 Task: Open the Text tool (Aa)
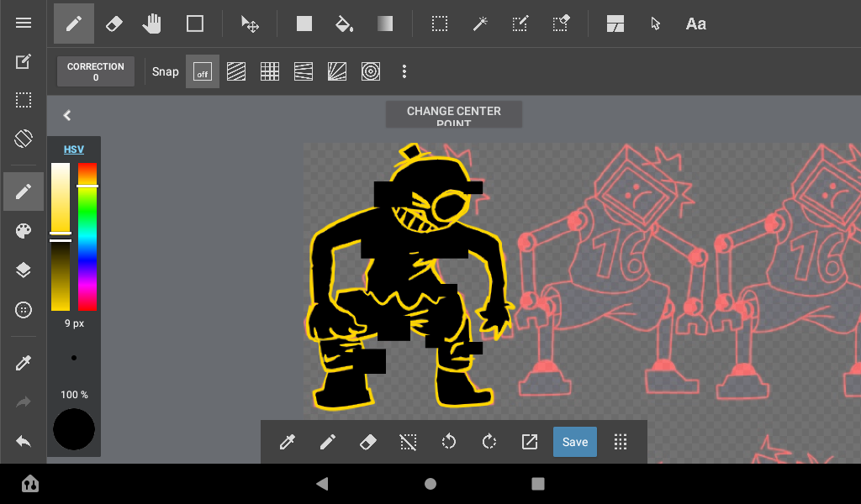[695, 24]
